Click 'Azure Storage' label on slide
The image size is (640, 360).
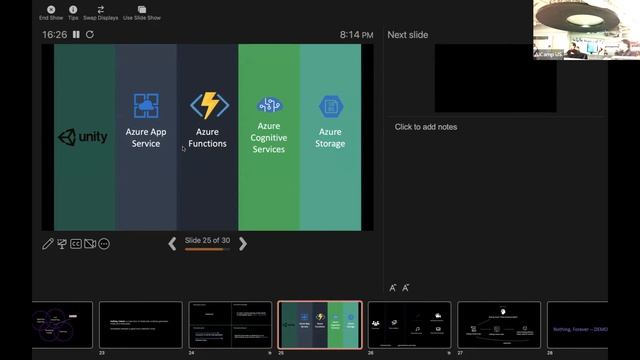pyautogui.click(x=330, y=138)
